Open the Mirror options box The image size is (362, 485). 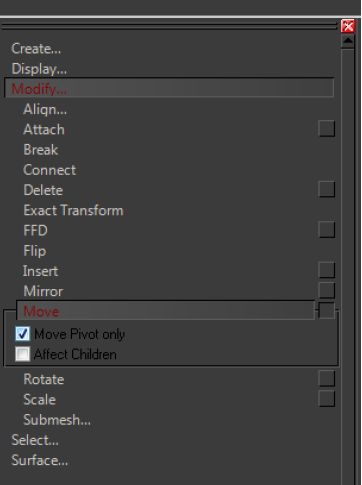tap(326, 290)
